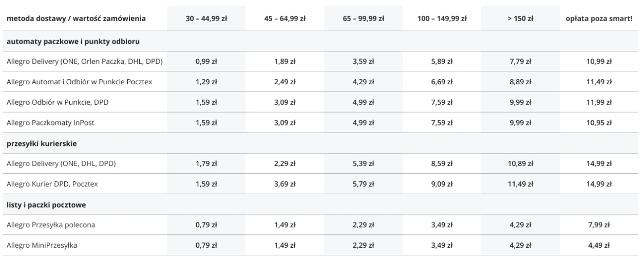Click the "metoda dostawy / wartość zamówienia" header
644x259 pixels.
(76, 19)
